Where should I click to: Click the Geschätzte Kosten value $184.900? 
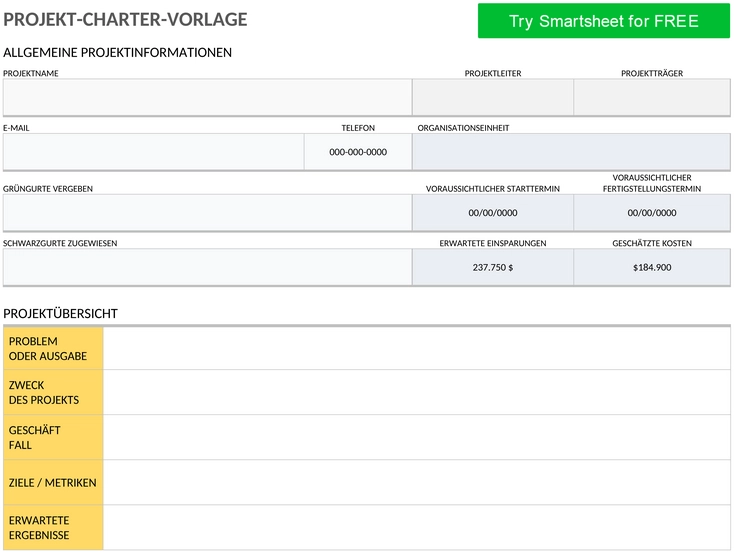(x=652, y=267)
